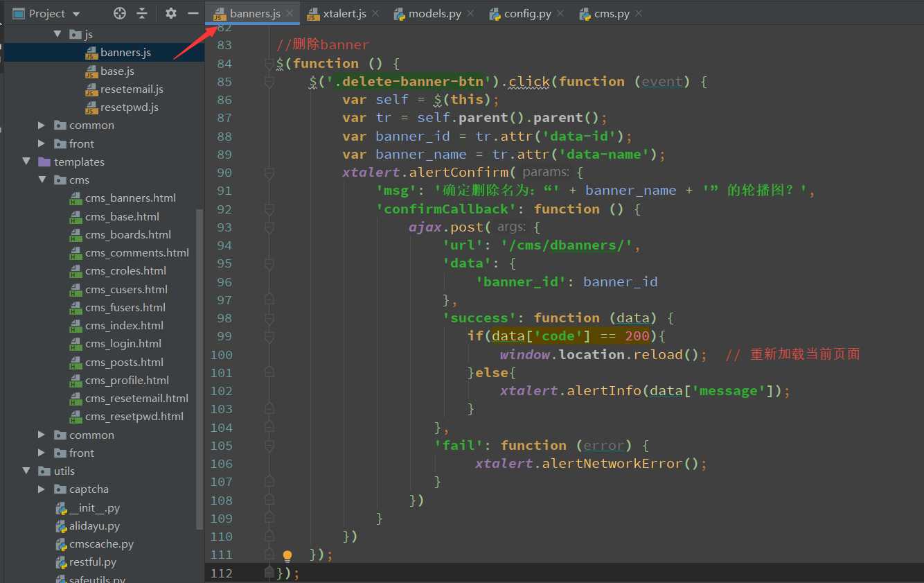Image resolution: width=924 pixels, height=583 pixels.
Task: Select restful.py under utils
Action: point(93,562)
